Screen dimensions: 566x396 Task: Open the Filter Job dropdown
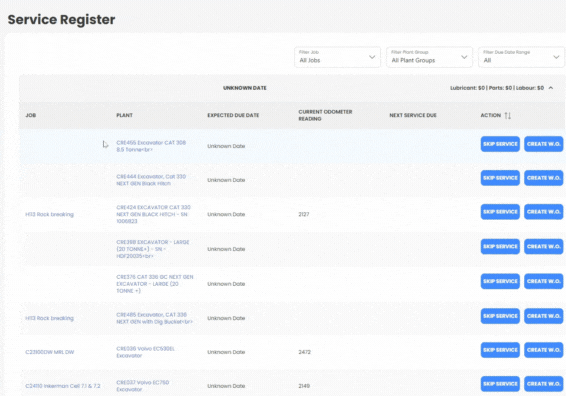pyautogui.click(x=337, y=57)
